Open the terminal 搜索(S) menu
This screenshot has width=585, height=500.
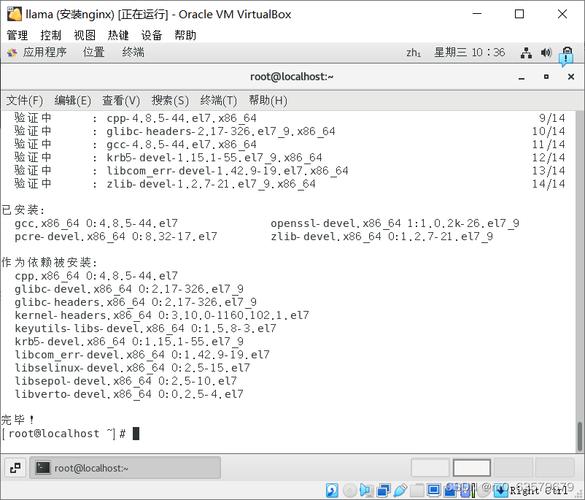170,101
